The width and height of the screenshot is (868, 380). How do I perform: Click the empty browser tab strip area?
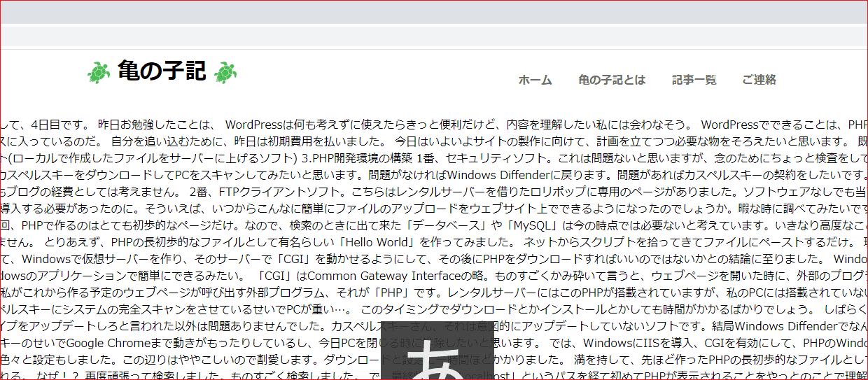(434, 12)
